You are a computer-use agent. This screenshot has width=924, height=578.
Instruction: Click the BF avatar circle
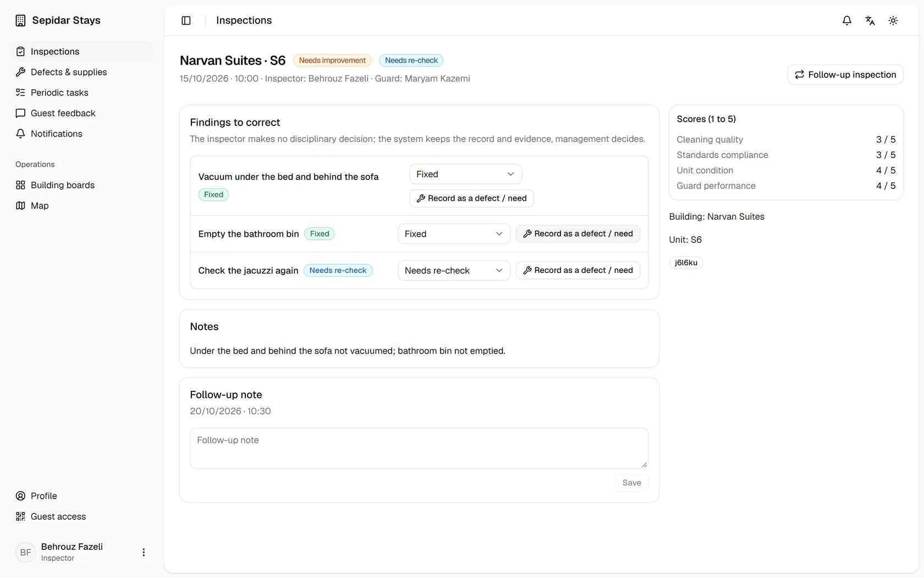pyautogui.click(x=26, y=552)
